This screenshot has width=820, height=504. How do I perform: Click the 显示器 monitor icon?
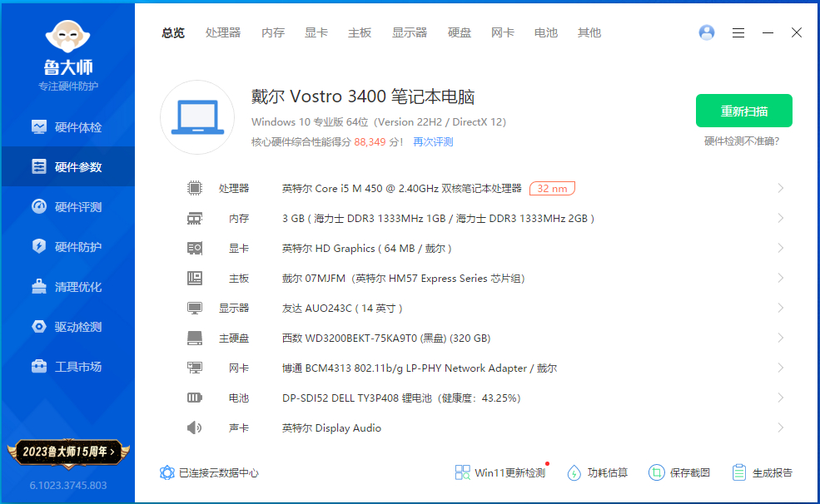(195, 309)
